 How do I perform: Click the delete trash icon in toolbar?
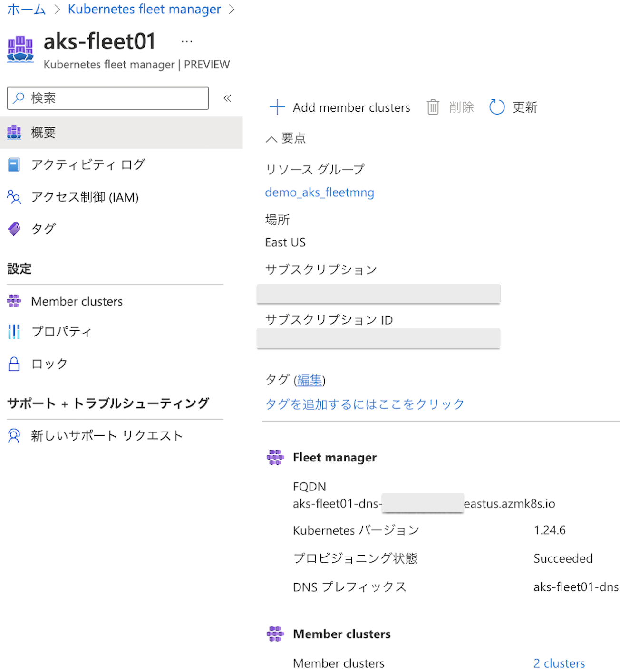[x=433, y=107]
